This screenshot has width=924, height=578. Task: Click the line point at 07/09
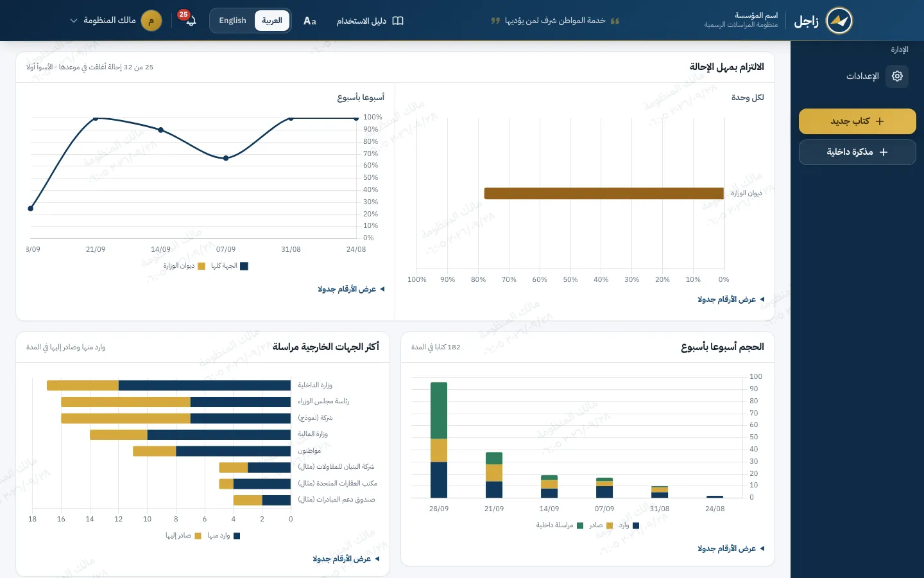tap(226, 158)
